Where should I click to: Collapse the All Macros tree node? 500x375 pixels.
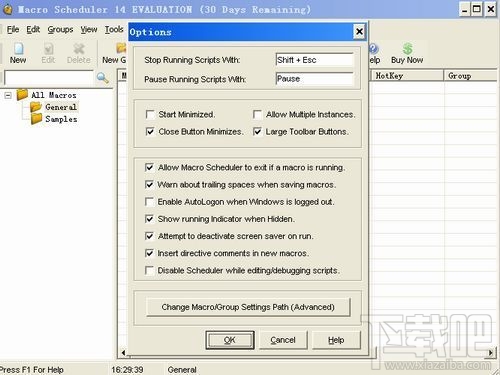pos(8,96)
